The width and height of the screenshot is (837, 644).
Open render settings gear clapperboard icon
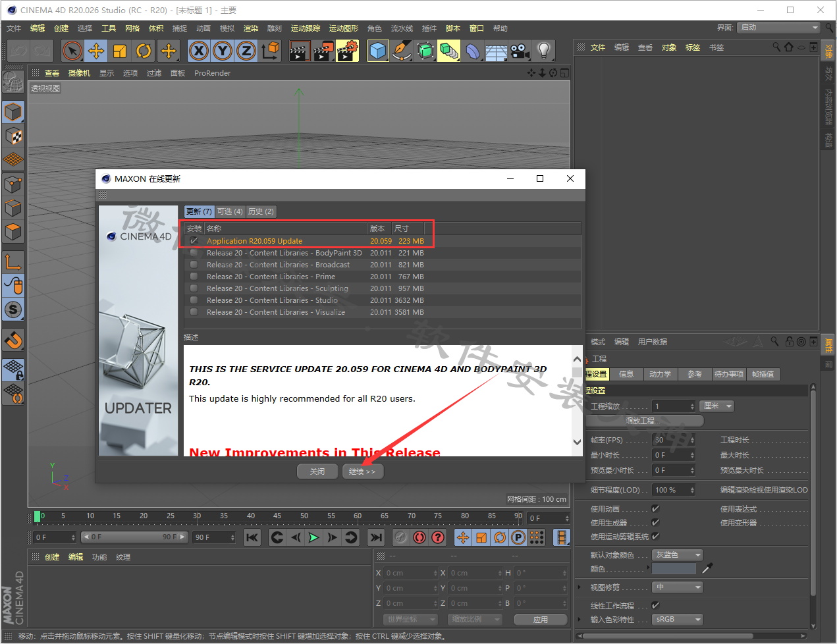pos(347,51)
